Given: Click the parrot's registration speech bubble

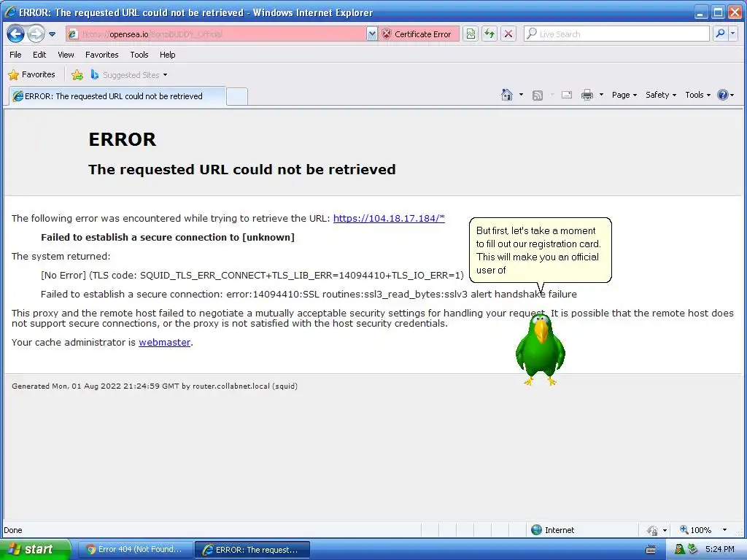Looking at the screenshot, I should coord(541,250).
